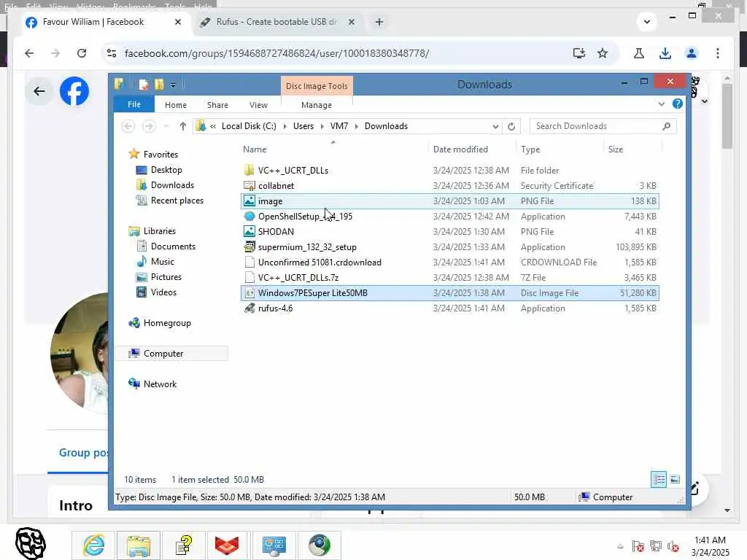The image size is (747, 560).
Task: Click the Disc Image Tools contextual tab
Action: [x=317, y=86]
